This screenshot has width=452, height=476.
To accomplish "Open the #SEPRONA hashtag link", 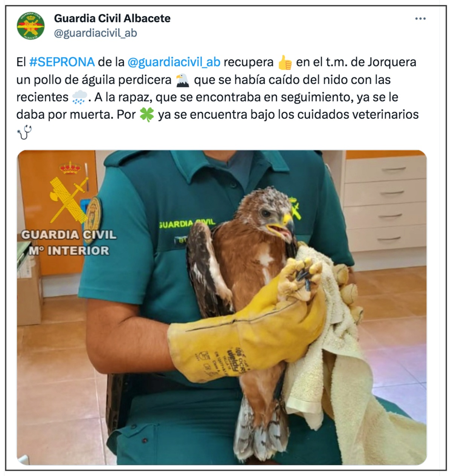I will [62, 62].
